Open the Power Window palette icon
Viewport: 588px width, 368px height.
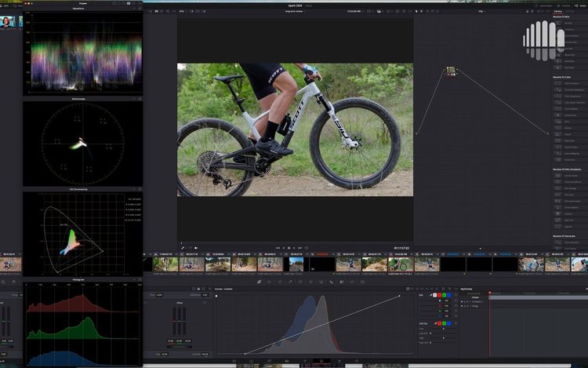pyautogui.click(x=300, y=282)
